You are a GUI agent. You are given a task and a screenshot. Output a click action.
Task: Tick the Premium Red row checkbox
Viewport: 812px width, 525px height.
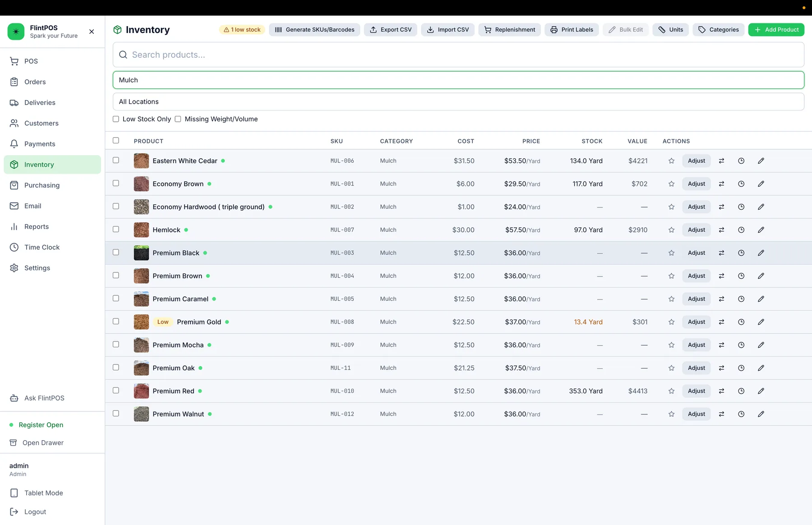click(x=116, y=391)
